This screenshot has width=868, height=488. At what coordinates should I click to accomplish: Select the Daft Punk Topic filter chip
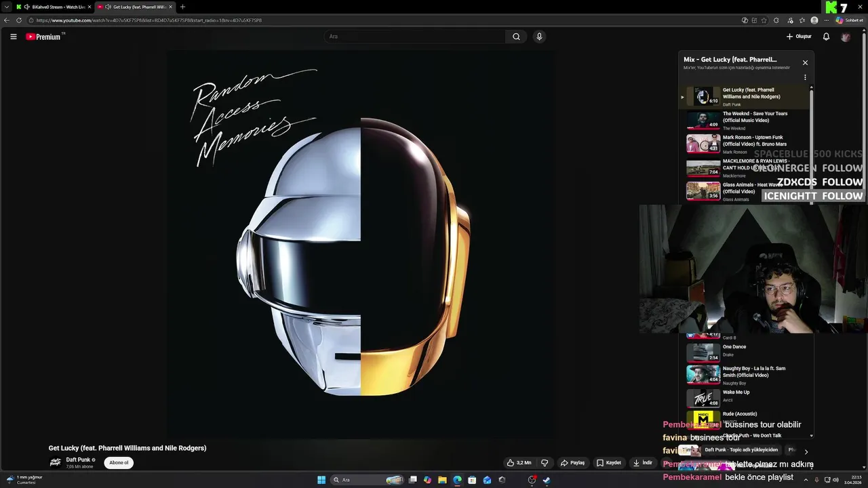coord(741,450)
